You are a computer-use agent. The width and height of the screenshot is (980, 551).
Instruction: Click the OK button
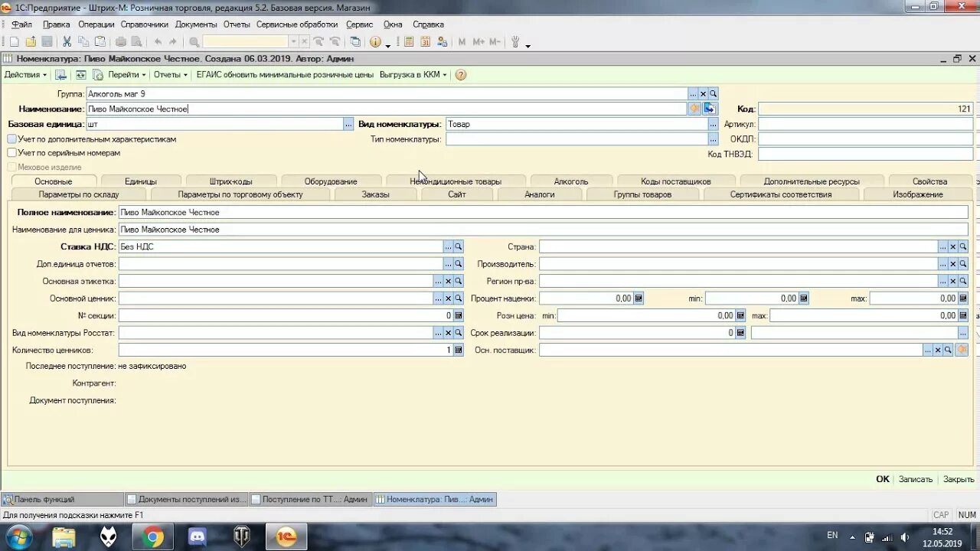[883, 479]
